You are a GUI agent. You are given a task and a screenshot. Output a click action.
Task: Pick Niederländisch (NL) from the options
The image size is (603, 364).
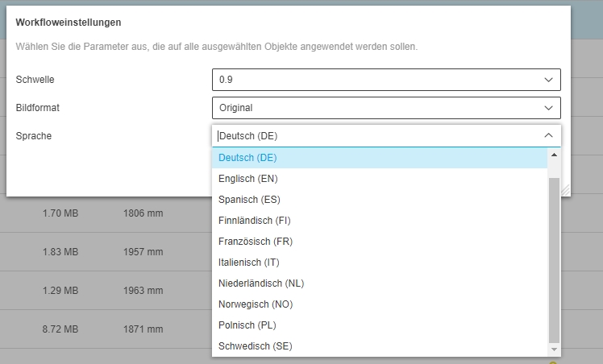[x=261, y=283]
